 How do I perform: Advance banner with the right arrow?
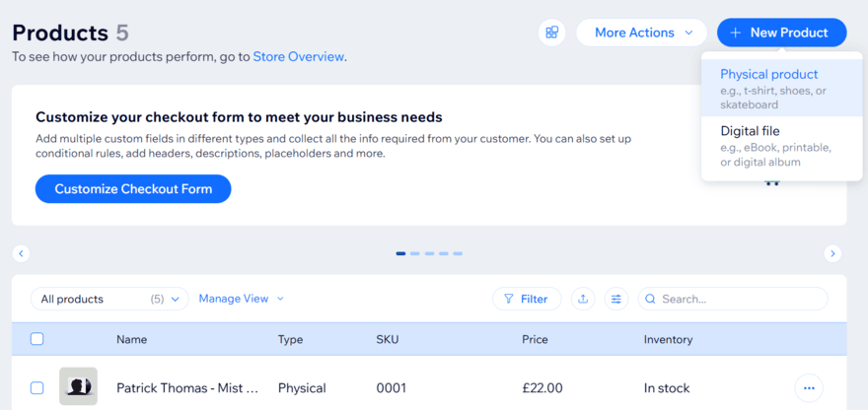(832, 253)
